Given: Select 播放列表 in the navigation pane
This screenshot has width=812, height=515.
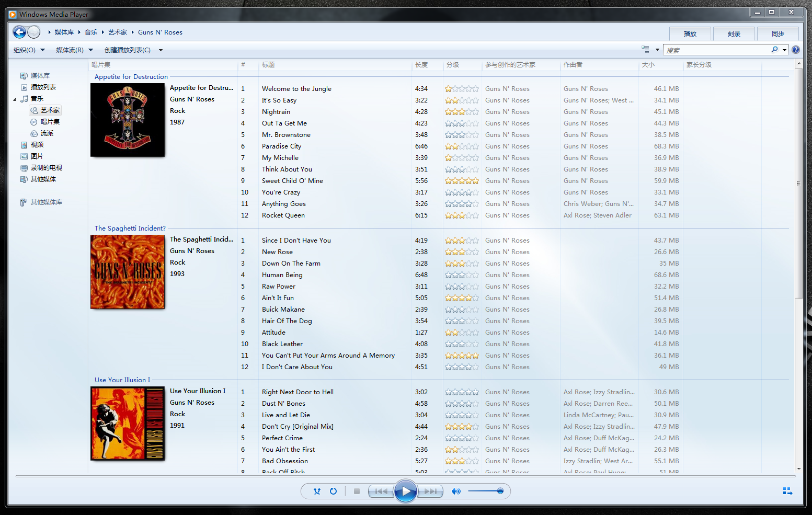Looking at the screenshot, I should coord(43,87).
